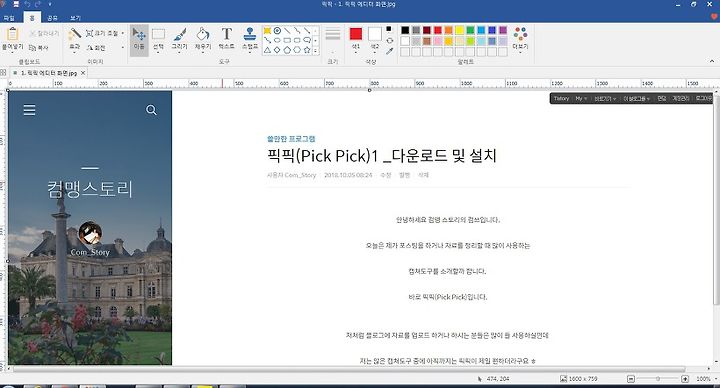Click the eyedropper color picker icon

point(389,51)
